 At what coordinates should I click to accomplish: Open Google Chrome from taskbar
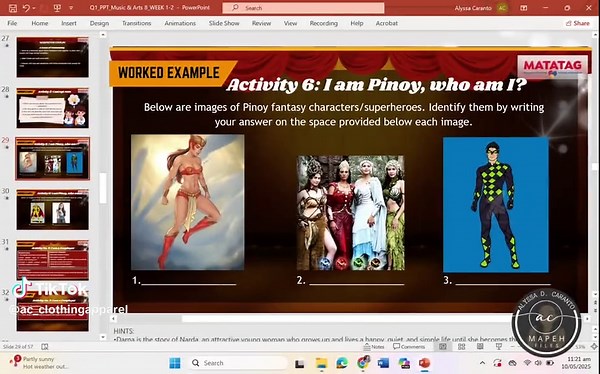pyautogui.click(x=363, y=363)
